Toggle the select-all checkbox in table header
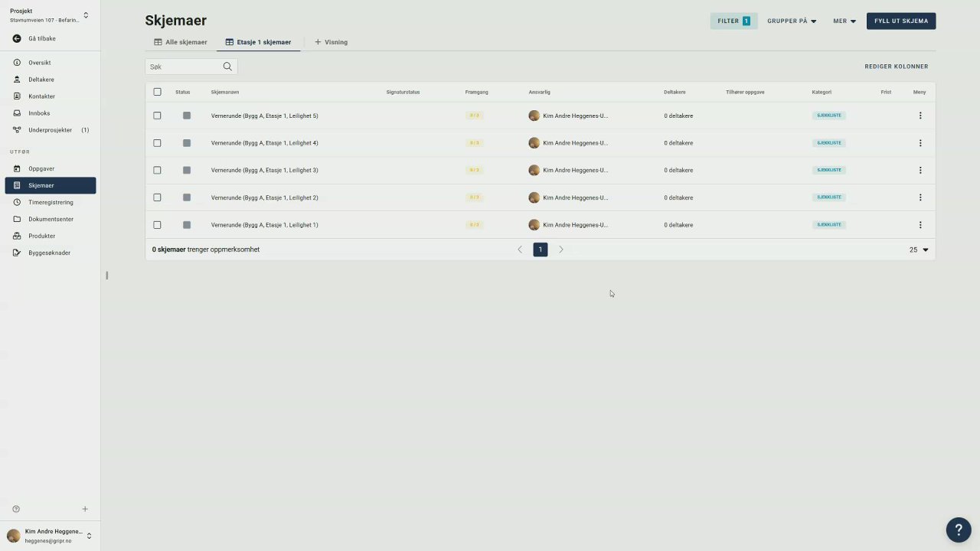This screenshot has height=551, width=980. pyautogui.click(x=157, y=92)
